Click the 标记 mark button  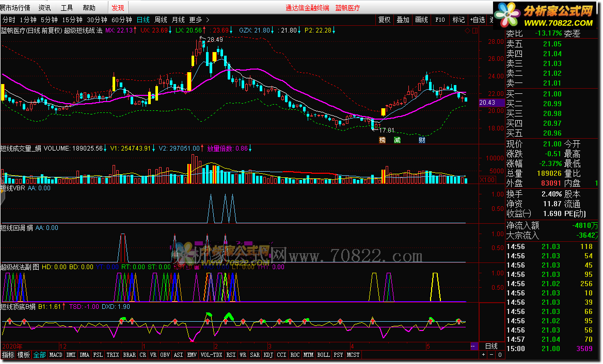458,20
